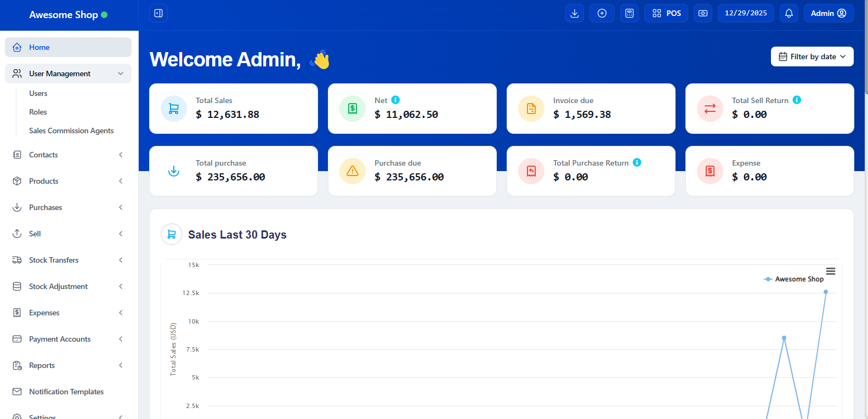This screenshot has height=419, width=868.
Task: Open the calculator icon in header
Action: coord(629,13)
